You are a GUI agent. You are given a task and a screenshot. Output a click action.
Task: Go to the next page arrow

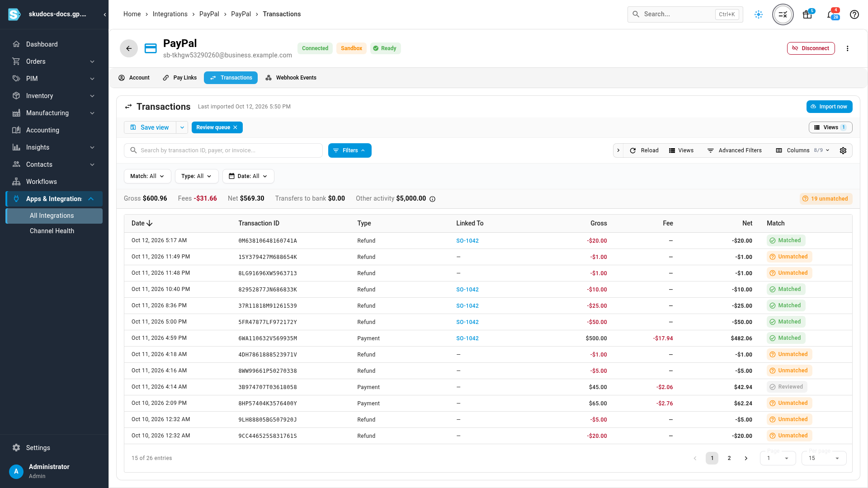point(746,458)
